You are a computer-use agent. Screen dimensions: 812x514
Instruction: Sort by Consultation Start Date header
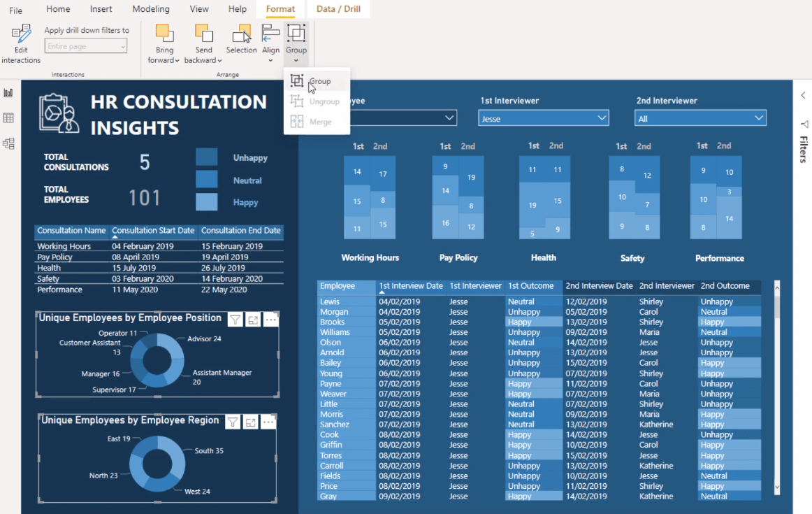153,231
